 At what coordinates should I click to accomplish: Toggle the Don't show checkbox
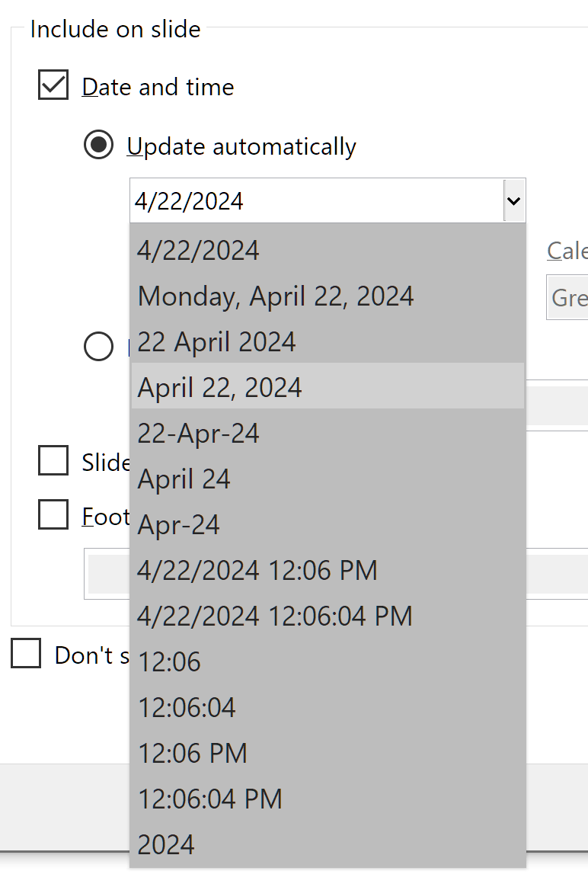(x=26, y=654)
